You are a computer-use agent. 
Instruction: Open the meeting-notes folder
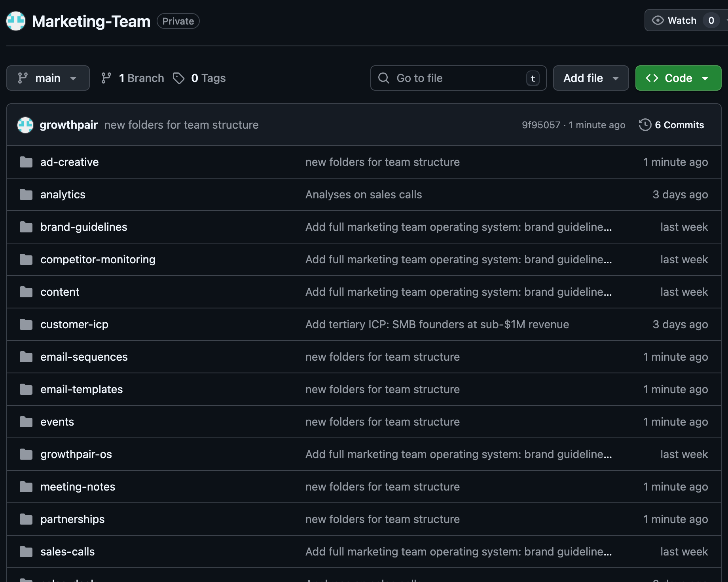78,487
